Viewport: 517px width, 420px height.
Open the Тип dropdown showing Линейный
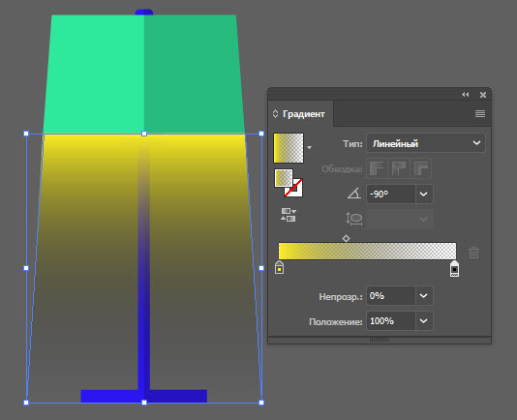pyautogui.click(x=426, y=143)
